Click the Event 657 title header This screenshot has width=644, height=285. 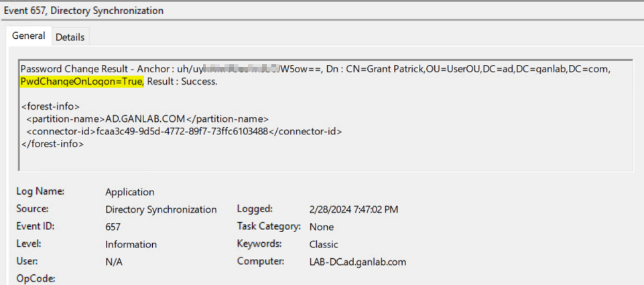point(84,11)
